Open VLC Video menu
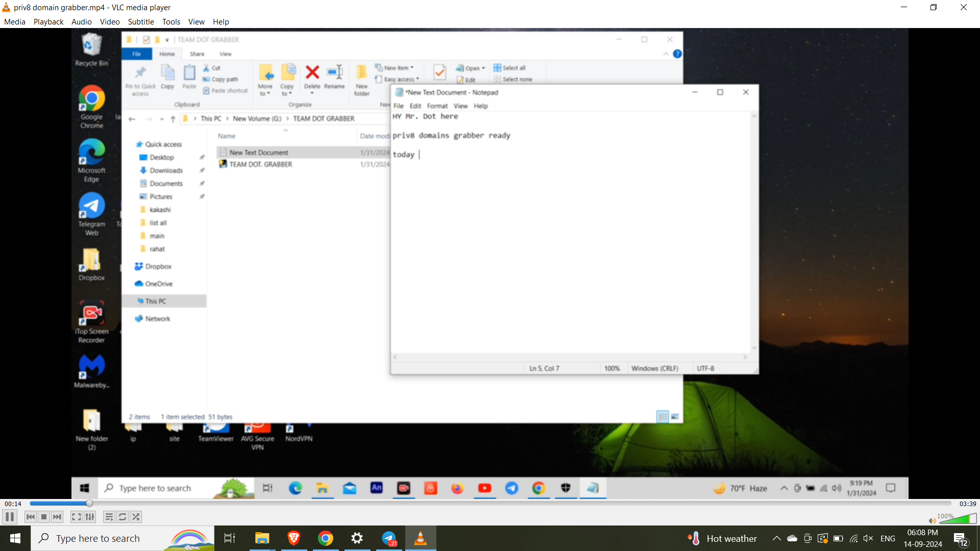980x551 pixels. tap(110, 21)
